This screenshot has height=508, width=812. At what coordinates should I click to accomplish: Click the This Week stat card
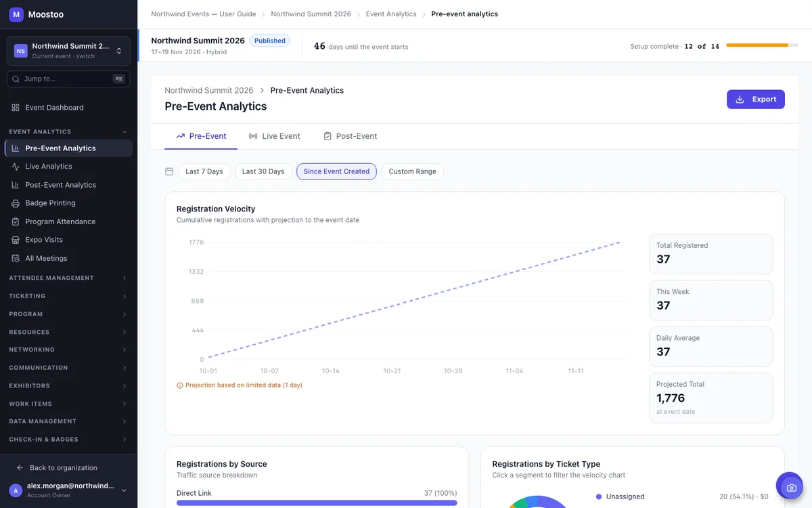(710, 300)
